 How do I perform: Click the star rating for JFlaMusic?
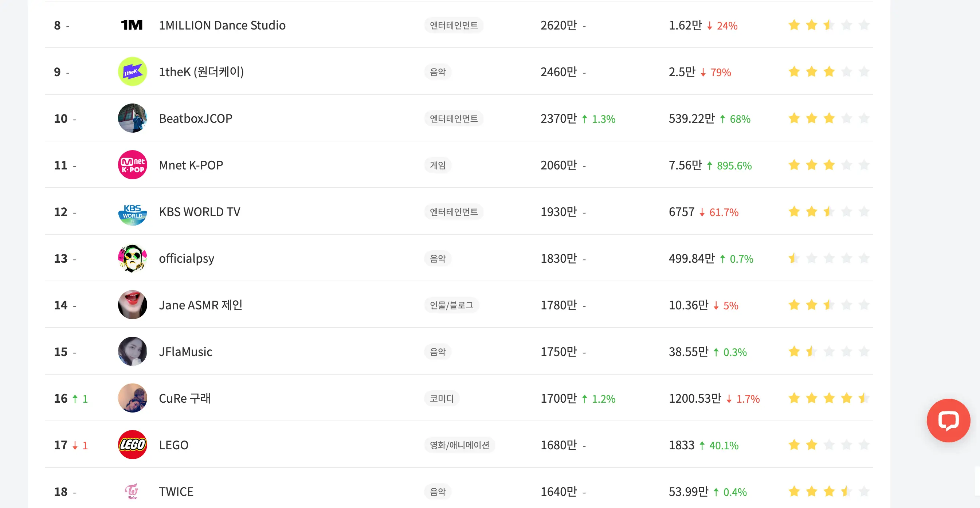(828, 352)
